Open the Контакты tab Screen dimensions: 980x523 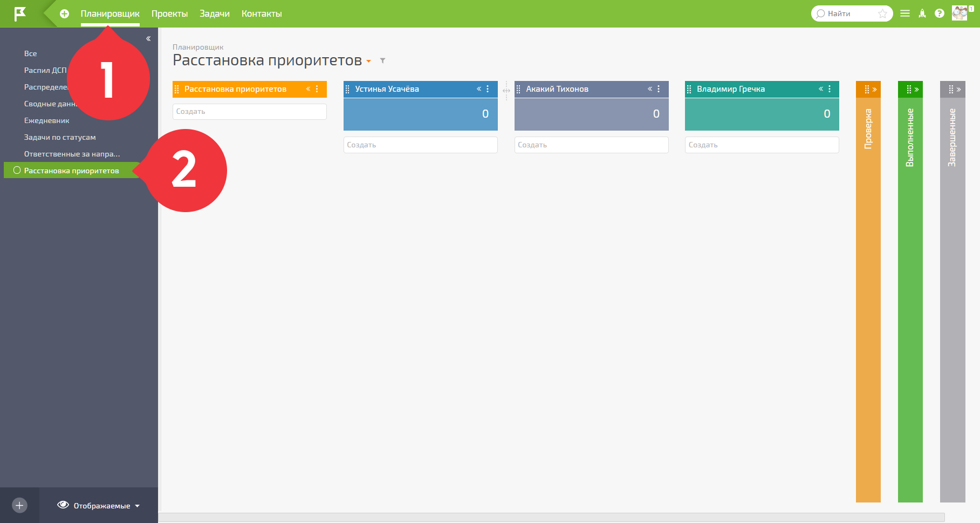pos(262,13)
